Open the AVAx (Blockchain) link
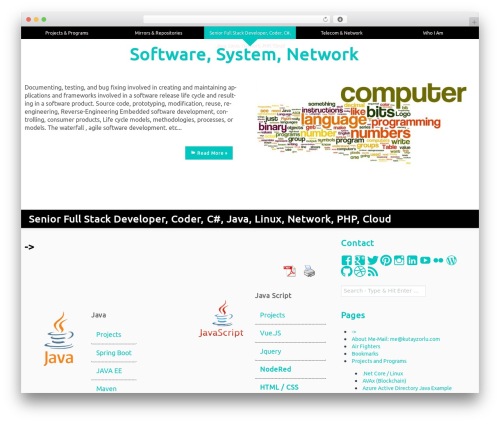This screenshot has width=500, height=423. click(384, 381)
